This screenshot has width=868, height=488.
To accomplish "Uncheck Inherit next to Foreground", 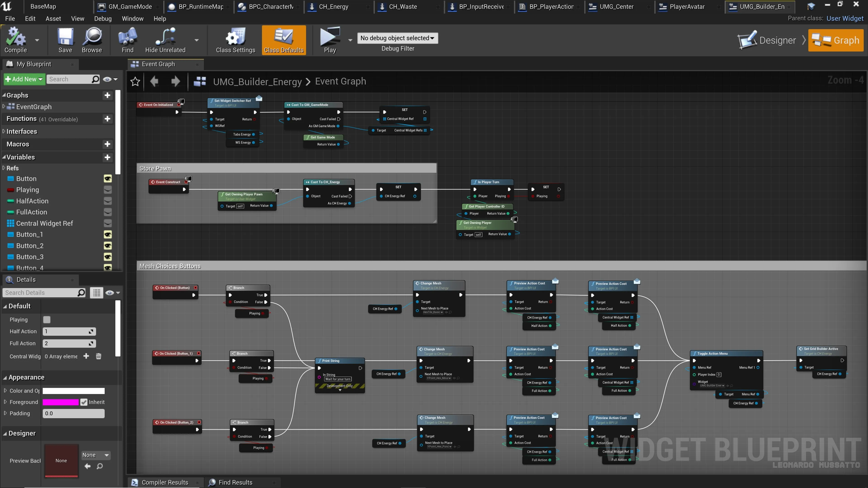I will 84,402.
